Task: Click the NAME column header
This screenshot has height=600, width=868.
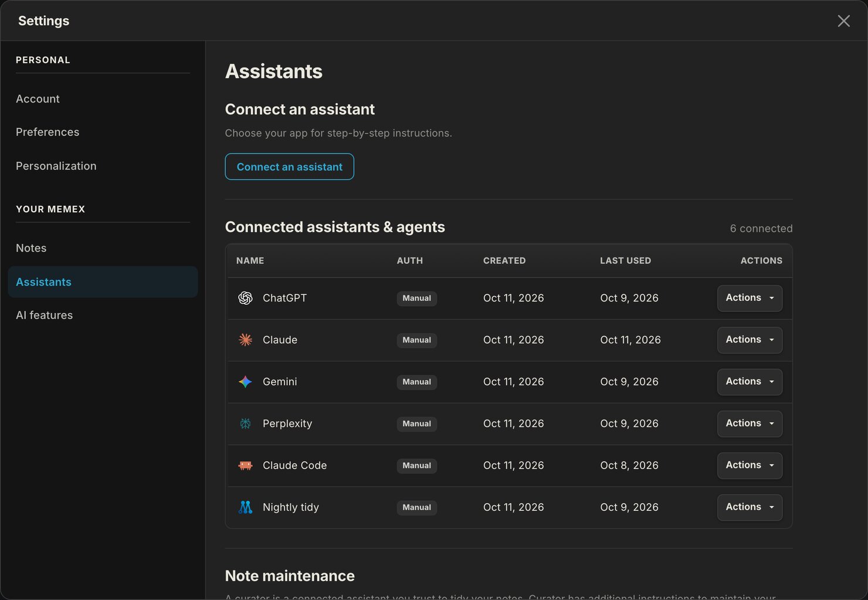Action: click(250, 260)
